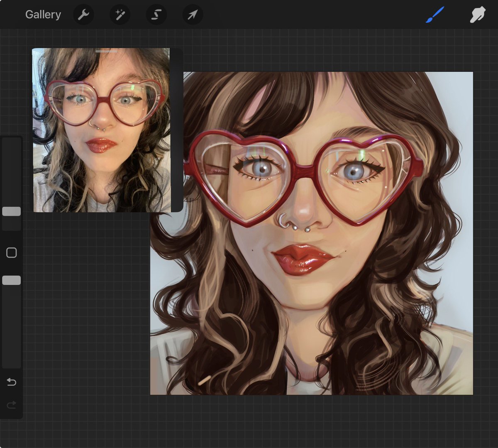Return to the Gallery
This screenshot has height=448, width=498.
click(43, 15)
